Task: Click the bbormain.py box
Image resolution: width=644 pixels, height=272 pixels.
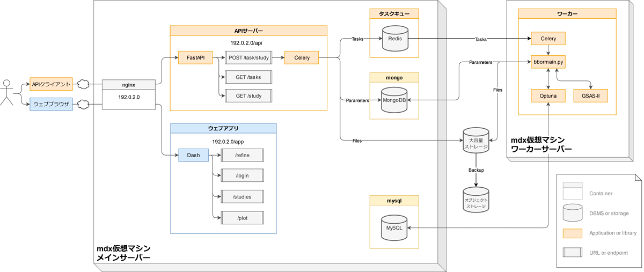Action: click(548, 62)
